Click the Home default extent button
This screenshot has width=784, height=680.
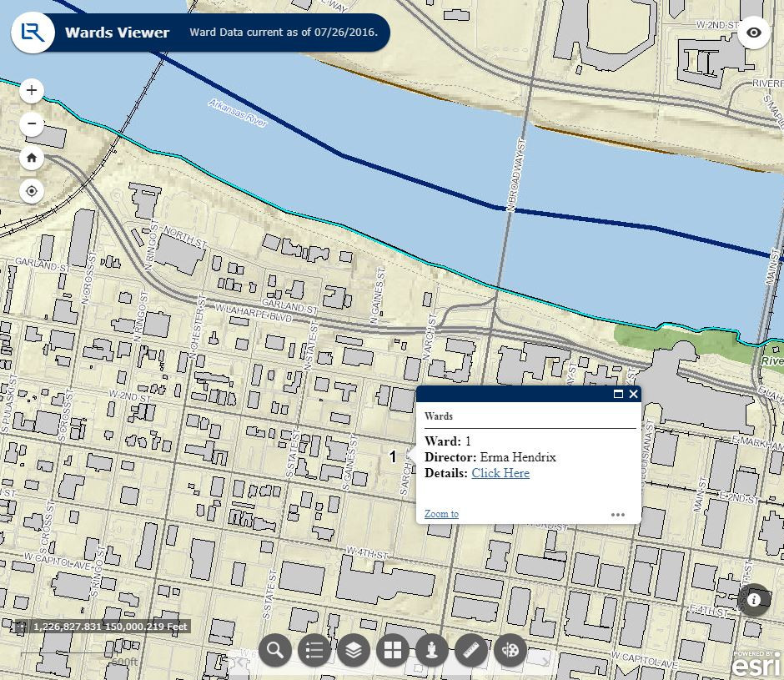[31, 158]
